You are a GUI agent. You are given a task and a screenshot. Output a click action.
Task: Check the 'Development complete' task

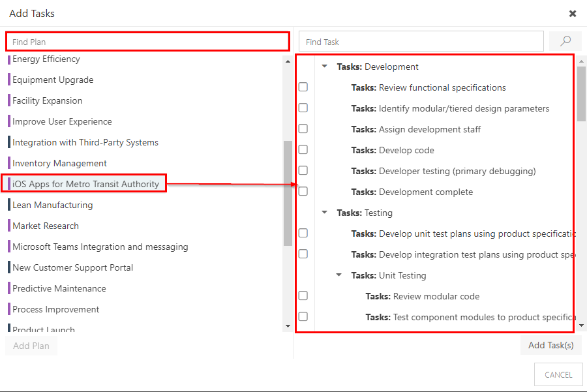click(303, 191)
